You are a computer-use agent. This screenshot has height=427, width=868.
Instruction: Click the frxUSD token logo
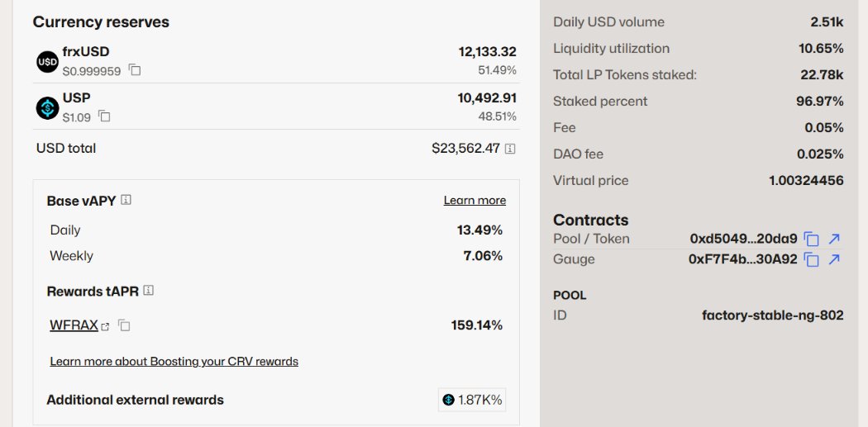point(48,61)
